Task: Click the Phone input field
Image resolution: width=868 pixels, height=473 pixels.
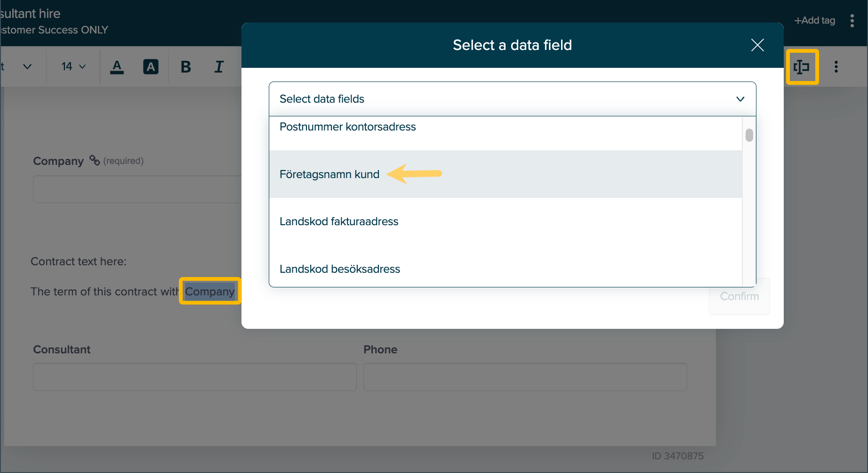Action: pyautogui.click(x=525, y=377)
